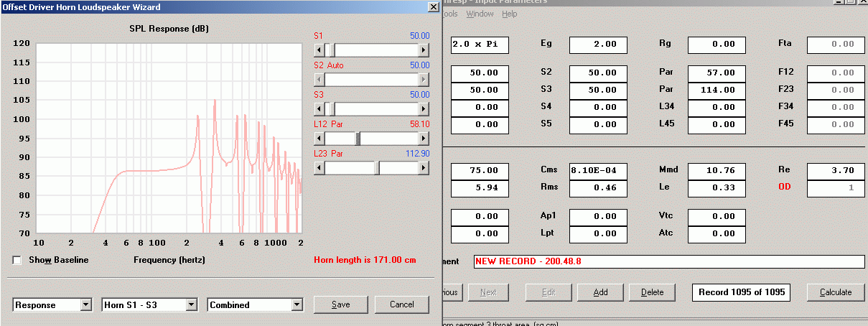Click the Vtc input field
The image size is (868, 326).
coord(717,217)
